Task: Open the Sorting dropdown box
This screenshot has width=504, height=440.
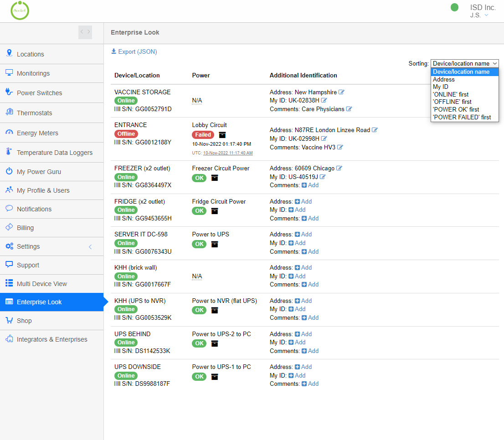Action: pos(464,64)
